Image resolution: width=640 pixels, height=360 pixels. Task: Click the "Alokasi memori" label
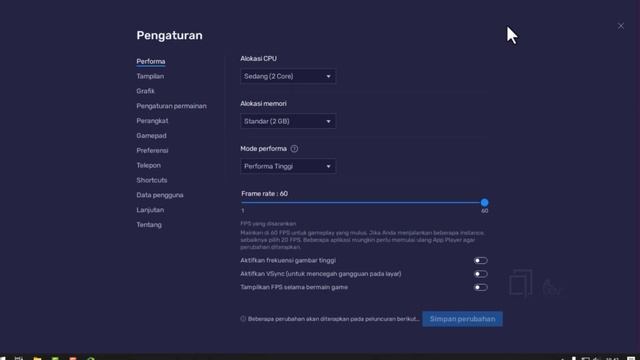(263, 104)
